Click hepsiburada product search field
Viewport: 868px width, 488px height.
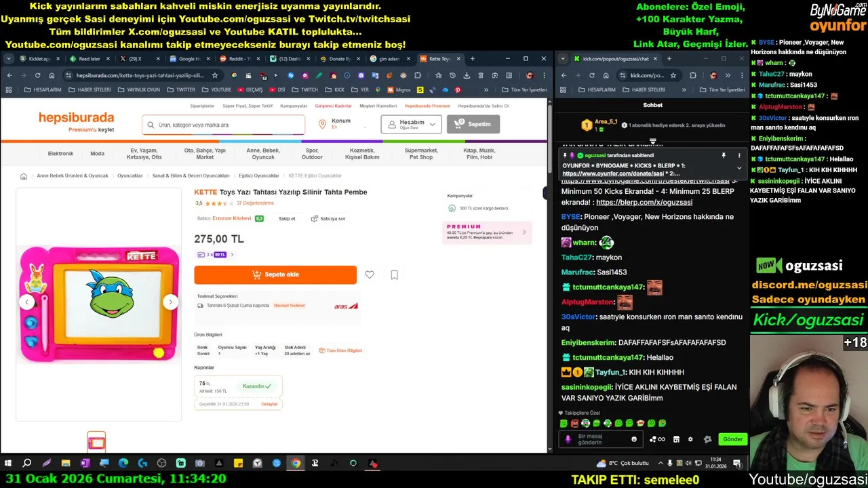point(224,125)
